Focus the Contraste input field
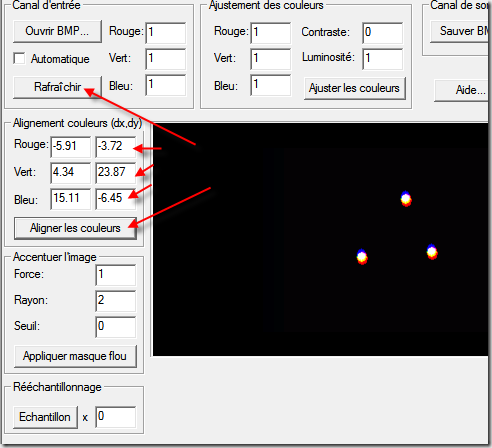The height and width of the screenshot is (448, 492). tap(383, 33)
